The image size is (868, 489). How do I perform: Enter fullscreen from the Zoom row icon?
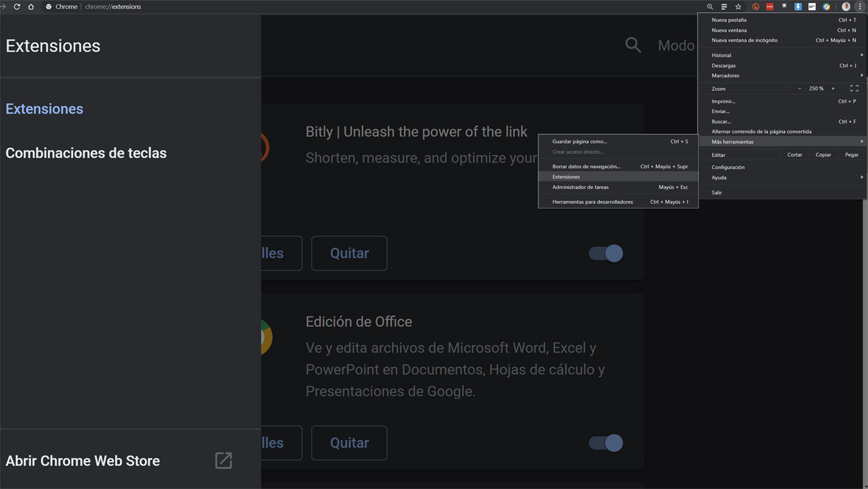point(854,88)
